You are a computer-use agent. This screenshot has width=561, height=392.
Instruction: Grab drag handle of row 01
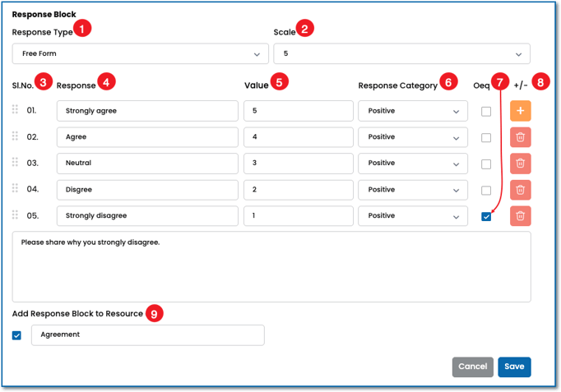point(15,109)
